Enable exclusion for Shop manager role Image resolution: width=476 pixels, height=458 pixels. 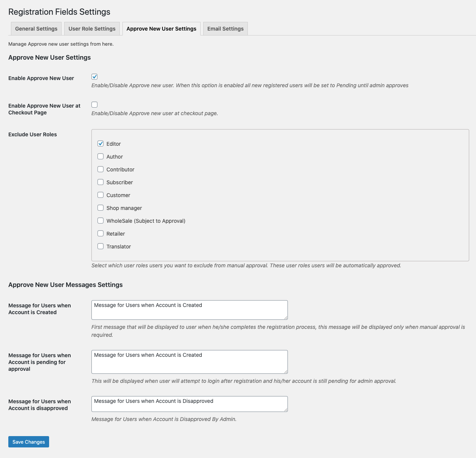point(100,208)
